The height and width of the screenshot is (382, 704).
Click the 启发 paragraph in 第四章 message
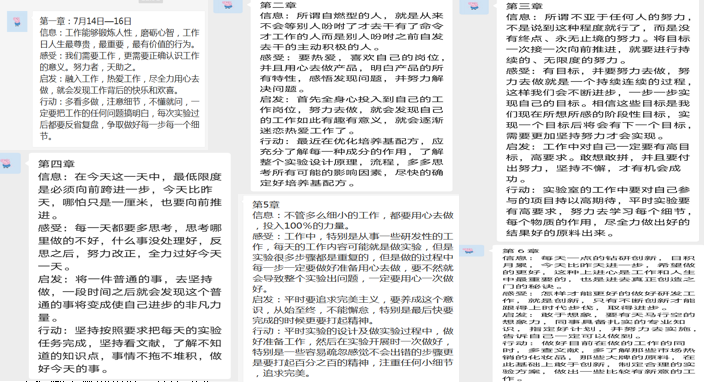[129, 299]
